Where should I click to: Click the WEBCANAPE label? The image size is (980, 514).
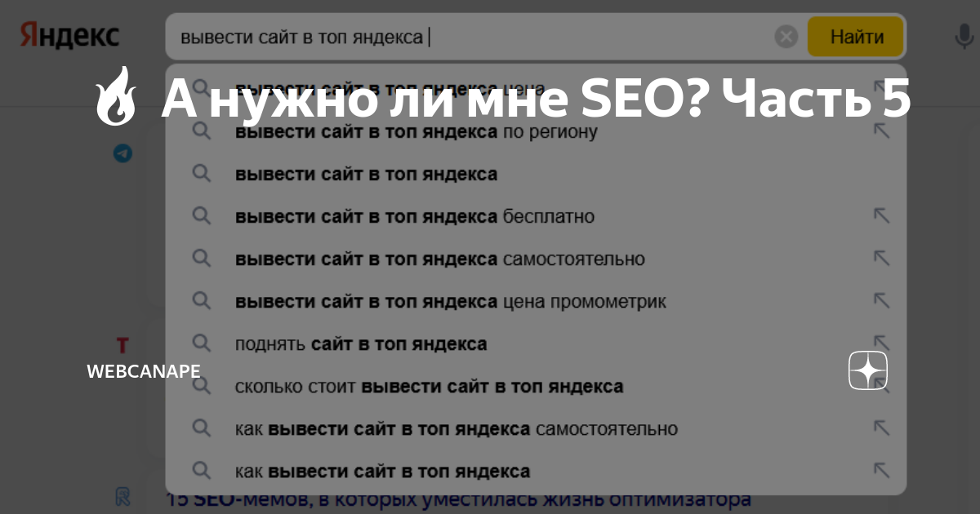[x=143, y=371]
